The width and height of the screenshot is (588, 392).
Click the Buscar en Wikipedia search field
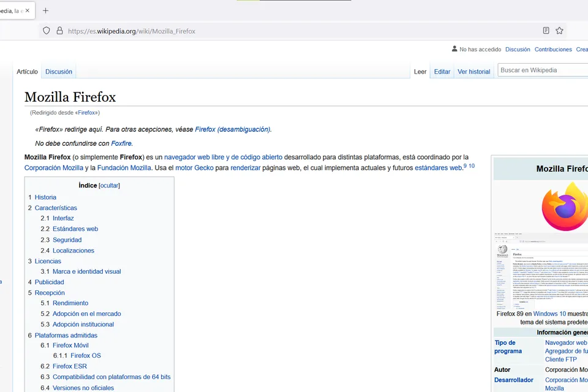pyautogui.click(x=543, y=70)
